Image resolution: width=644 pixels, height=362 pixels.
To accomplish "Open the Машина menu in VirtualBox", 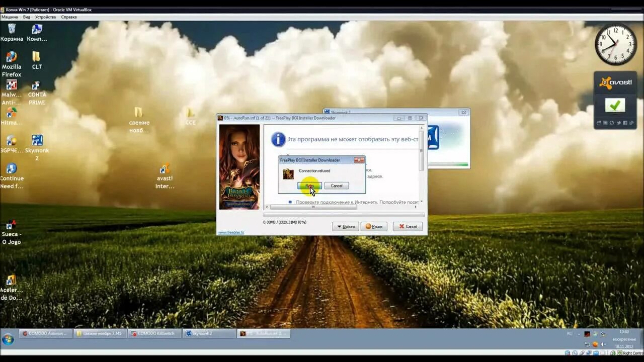I will [x=10, y=17].
